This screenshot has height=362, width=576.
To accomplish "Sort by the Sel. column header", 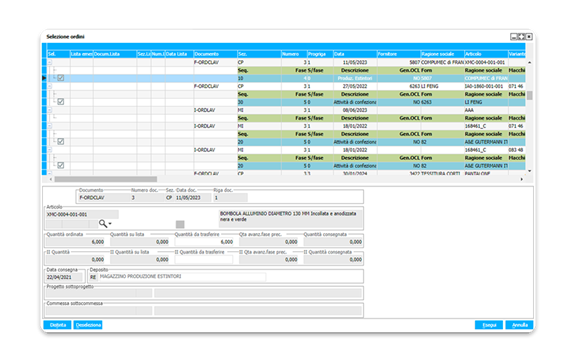I will [58, 54].
